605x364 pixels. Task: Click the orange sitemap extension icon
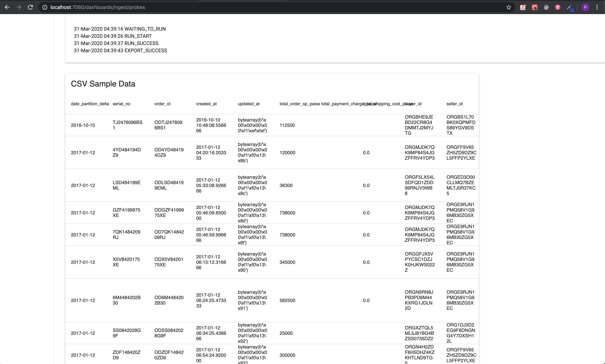coord(523,7)
